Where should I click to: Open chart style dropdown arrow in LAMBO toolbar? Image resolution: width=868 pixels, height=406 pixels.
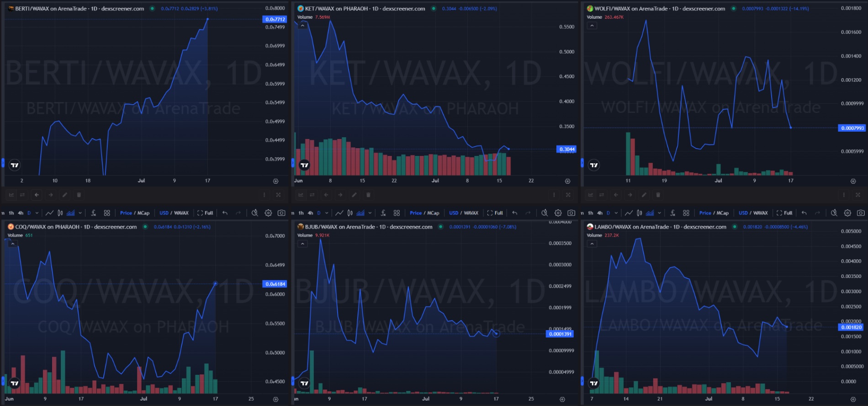tap(659, 213)
